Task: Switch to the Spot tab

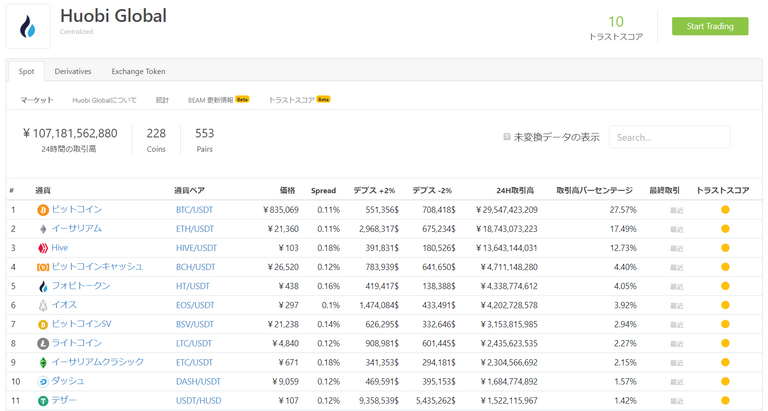Action: click(x=26, y=72)
